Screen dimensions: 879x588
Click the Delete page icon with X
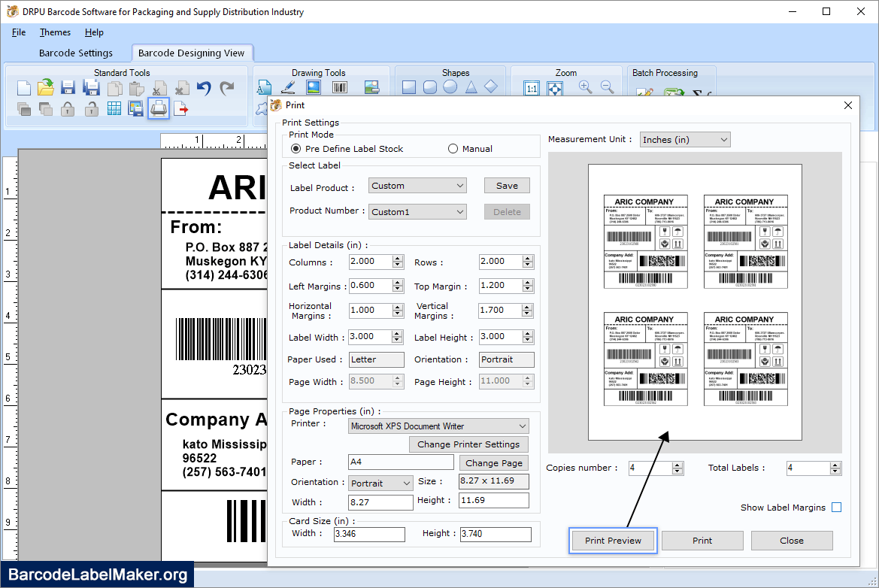(182, 89)
